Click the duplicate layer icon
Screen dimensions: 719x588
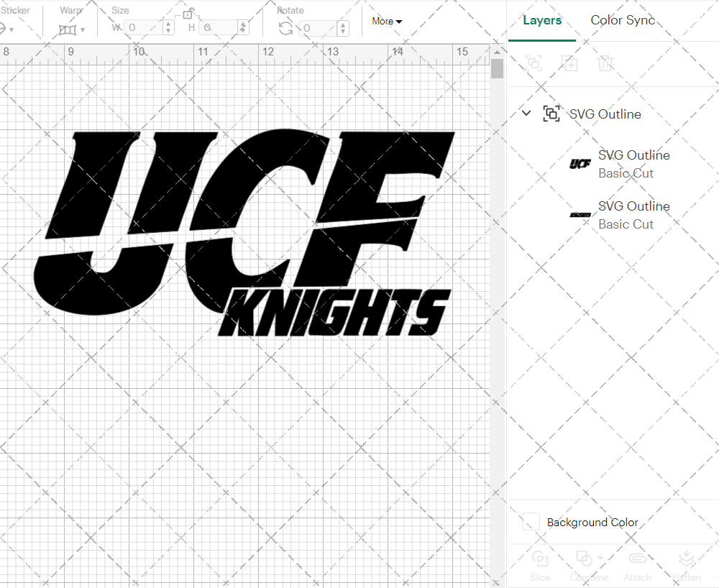tap(570, 63)
